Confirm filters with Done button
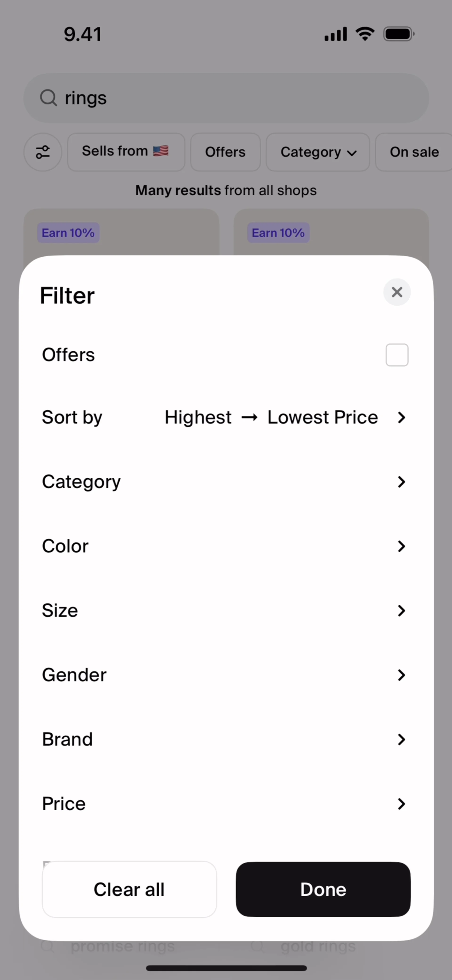Screen dimensions: 452x980 [323, 889]
